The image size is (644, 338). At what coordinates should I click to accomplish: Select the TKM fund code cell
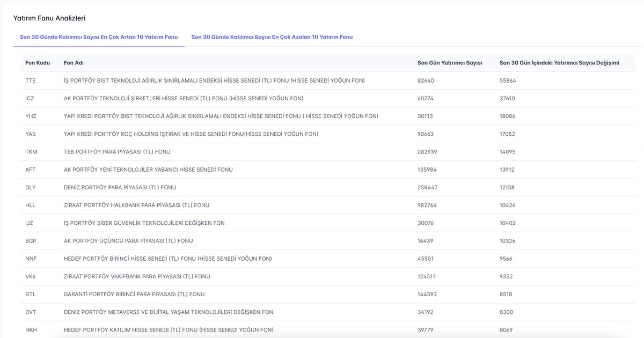[x=31, y=152]
